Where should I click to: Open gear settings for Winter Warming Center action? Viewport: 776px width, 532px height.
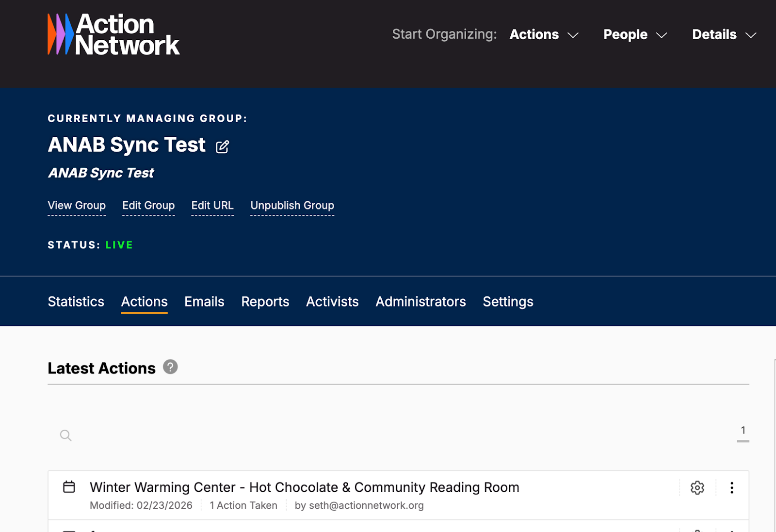pos(697,487)
